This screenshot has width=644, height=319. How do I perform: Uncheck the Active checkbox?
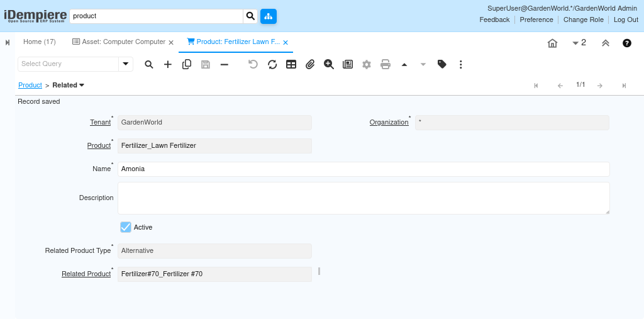tap(126, 227)
